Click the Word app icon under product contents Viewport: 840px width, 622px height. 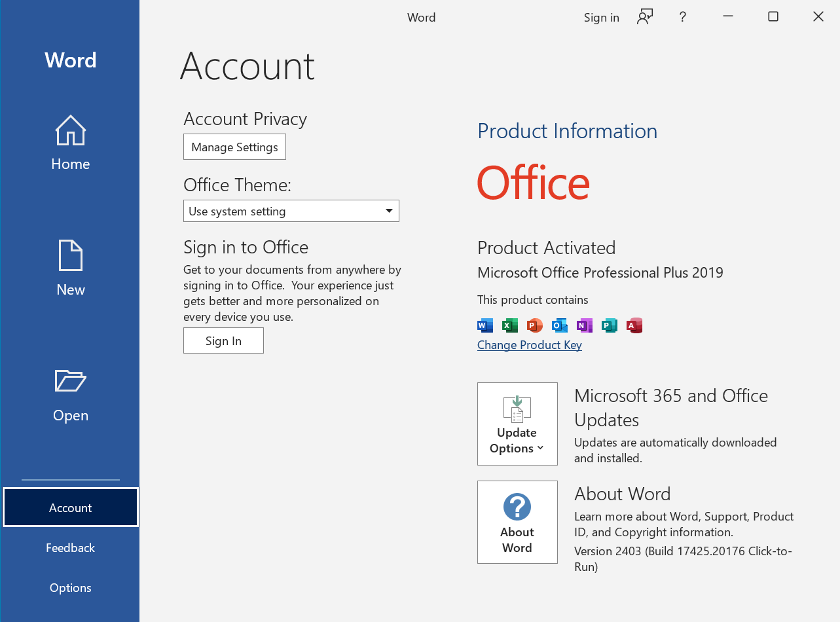click(x=485, y=325)
